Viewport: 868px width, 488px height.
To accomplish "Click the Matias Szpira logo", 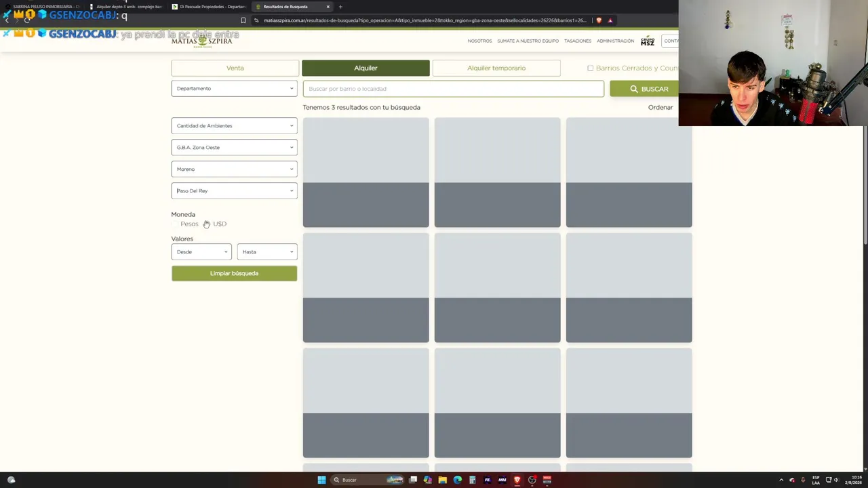I will [201, 41].
